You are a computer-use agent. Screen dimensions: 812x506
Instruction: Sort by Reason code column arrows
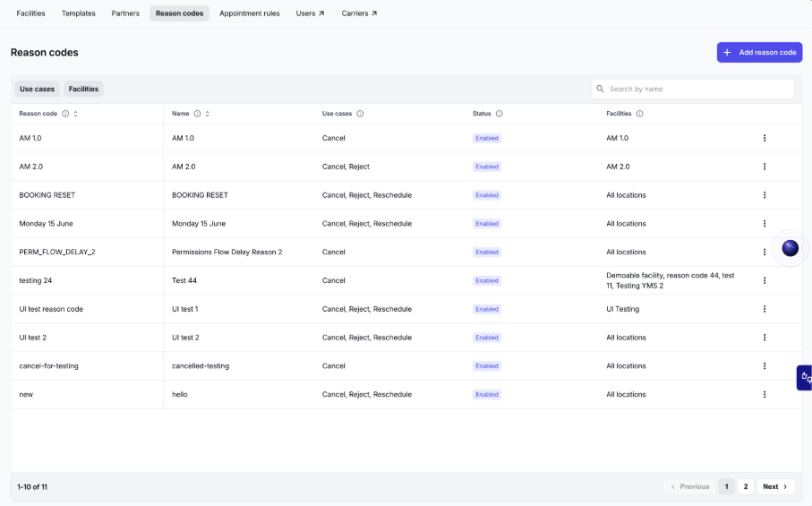point(75,114)
